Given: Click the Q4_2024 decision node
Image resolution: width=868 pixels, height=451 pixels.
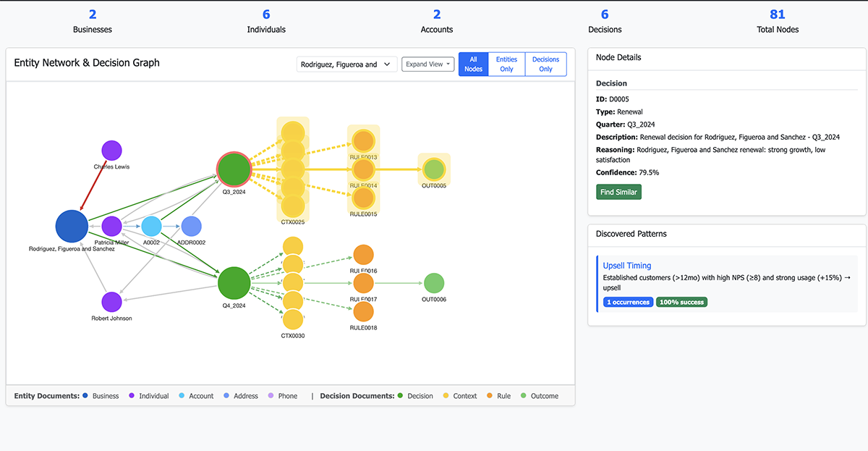Looking at the screenshot, I should [x=234, y=282].
